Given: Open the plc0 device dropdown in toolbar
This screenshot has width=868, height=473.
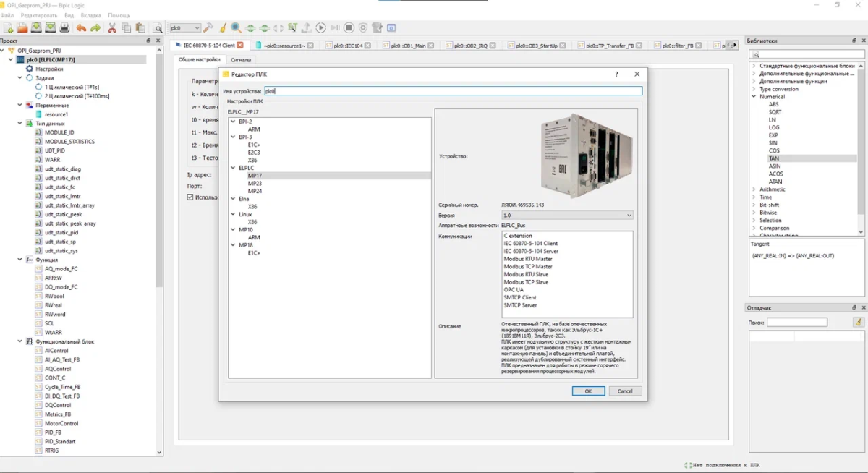Looking at the screenshot, I should [185, 28].
